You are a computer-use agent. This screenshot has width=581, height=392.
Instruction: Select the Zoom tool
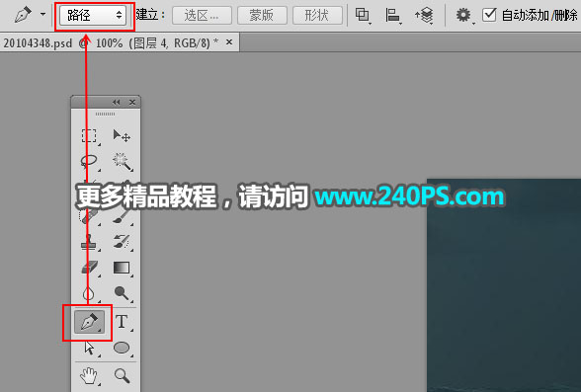tap(122, 375)
